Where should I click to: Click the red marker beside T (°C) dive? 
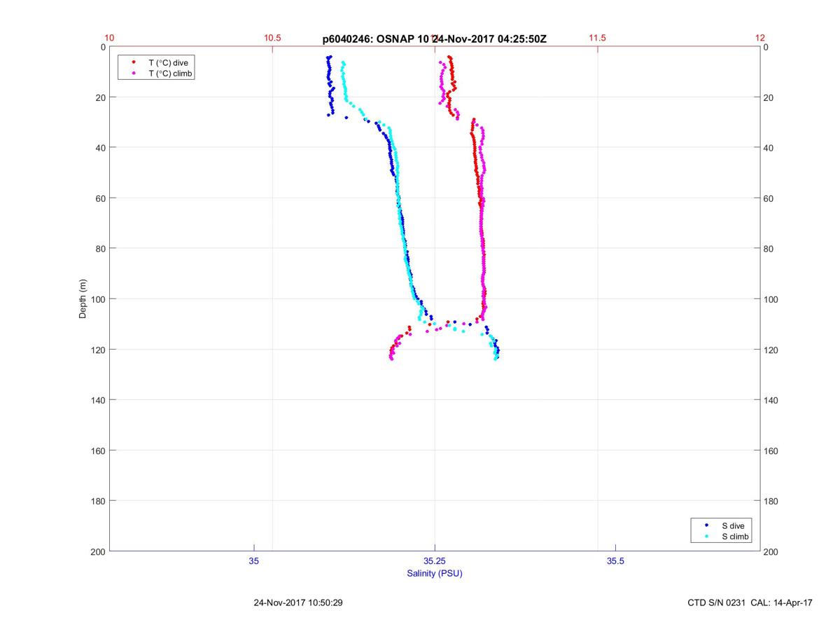pos(133,62)
